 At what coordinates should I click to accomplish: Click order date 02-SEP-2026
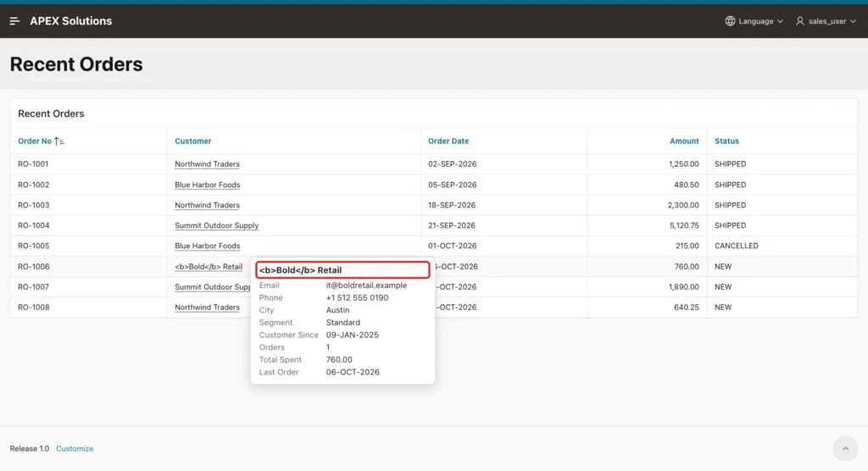[x=453, y=163]
